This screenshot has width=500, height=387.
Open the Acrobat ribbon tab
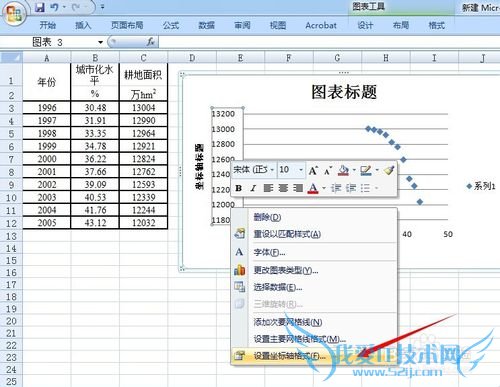[321, 25]
